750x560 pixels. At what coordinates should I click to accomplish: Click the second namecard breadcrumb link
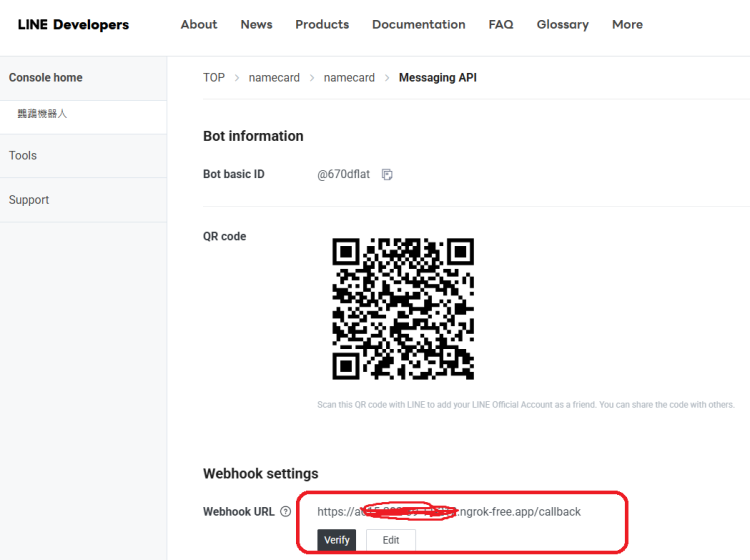[x=349, y=78]
